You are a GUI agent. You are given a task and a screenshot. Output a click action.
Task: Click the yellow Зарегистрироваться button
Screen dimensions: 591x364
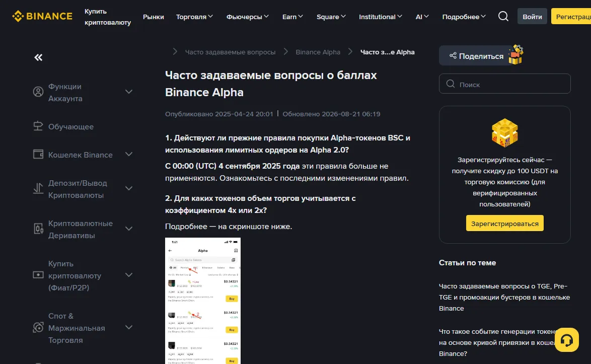click(x=505, y=224)
